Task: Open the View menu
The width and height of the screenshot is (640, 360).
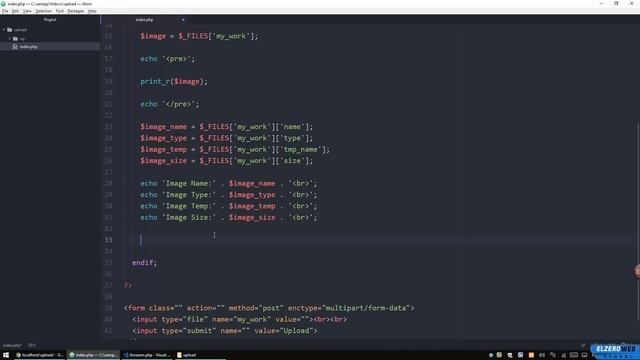Action: [x=27, y=11]
